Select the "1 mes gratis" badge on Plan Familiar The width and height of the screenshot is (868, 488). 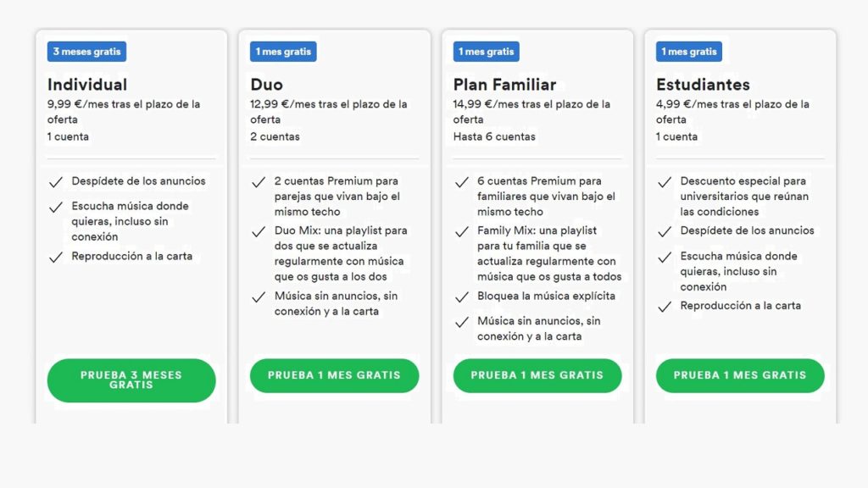click(485, 51)
